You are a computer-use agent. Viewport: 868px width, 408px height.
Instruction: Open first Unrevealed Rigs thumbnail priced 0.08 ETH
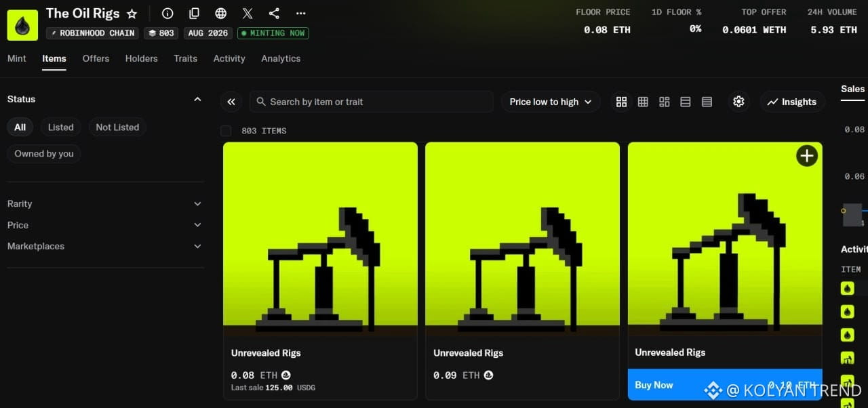pos(320,239)
